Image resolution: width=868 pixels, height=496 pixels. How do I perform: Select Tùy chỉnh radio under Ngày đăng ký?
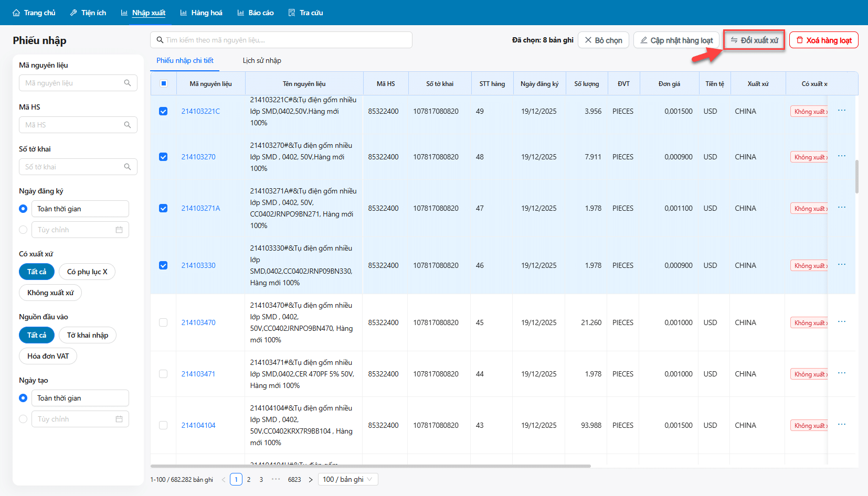click(23, 230)
